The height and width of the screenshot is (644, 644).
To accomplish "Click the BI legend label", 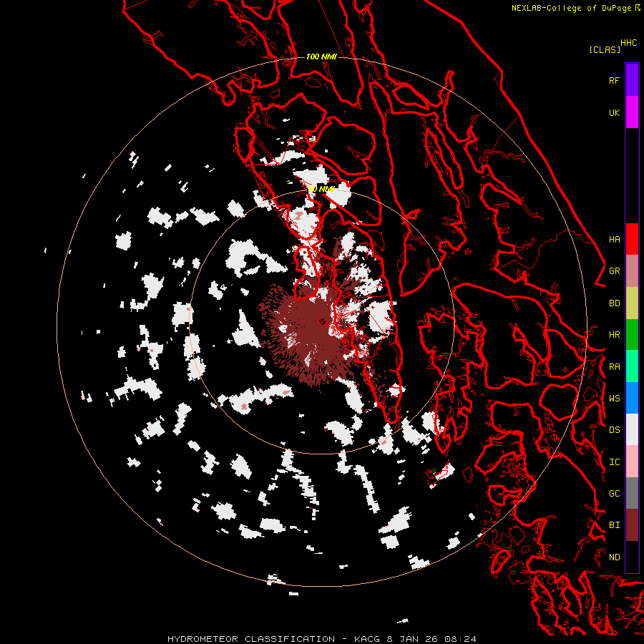I will click(614, 525).
